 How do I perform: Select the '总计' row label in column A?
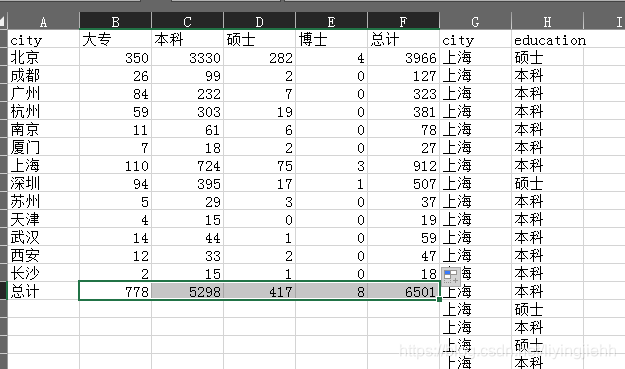coord(43,291)
